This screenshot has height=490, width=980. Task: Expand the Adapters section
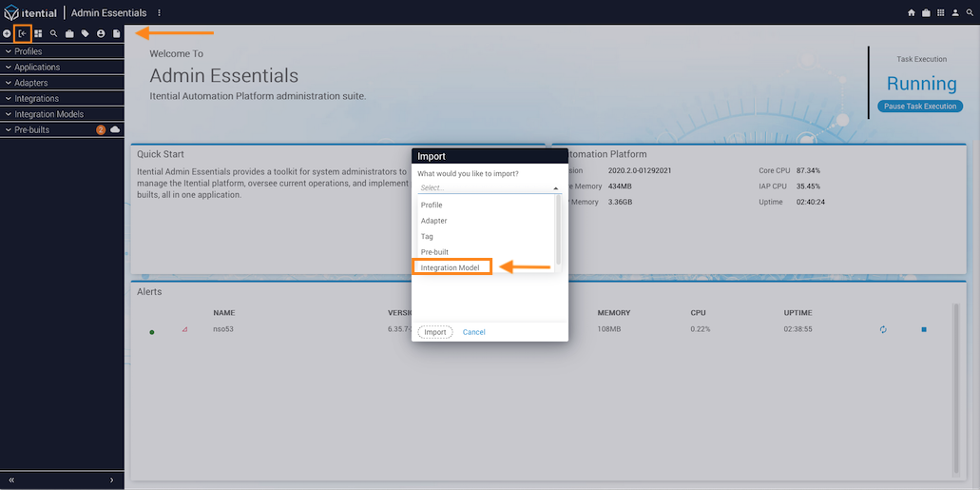62,83
